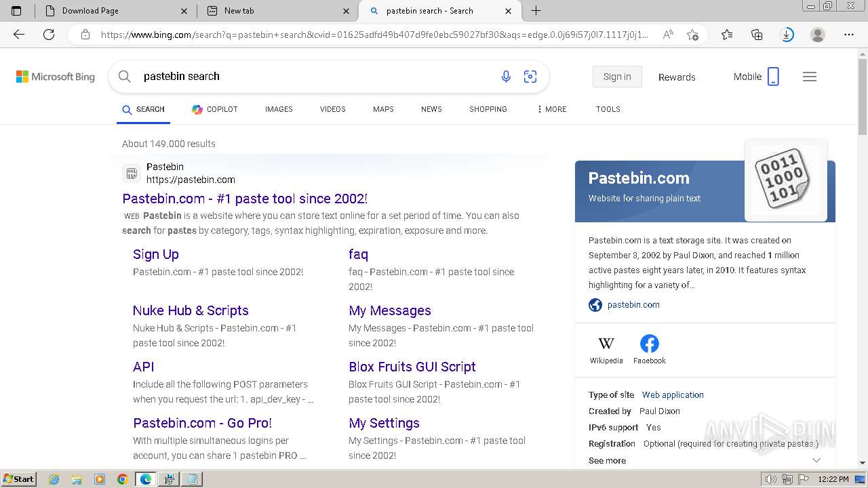
Task: Open the Blox Fruits GUI Script sitelink
Action: [412, 367]
